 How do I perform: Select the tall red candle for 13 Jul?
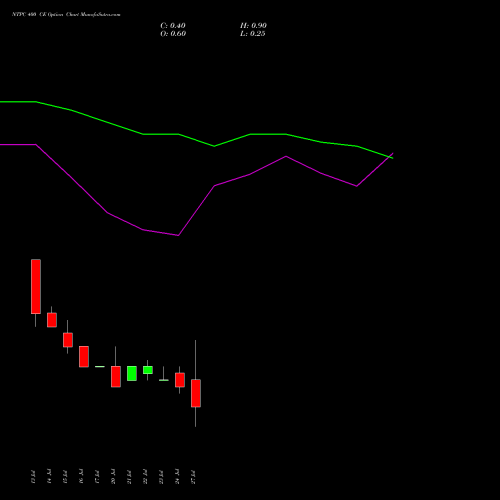click(x=36, y=287)
